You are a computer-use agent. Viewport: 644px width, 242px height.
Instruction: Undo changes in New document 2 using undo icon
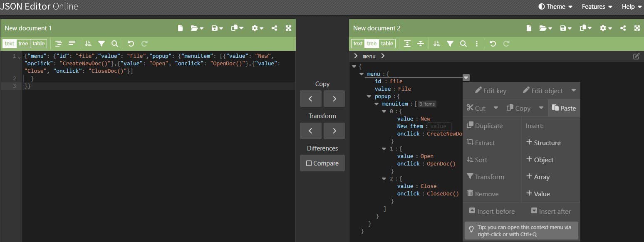pos(493,43)
